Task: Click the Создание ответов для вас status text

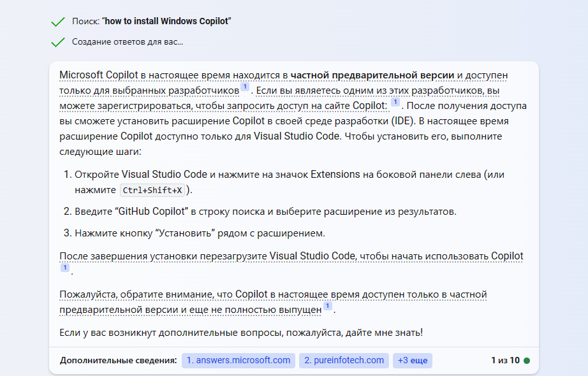Action: 128,42
